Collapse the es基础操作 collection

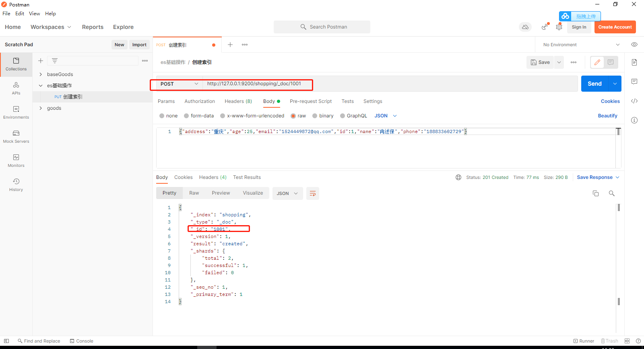pos(41,86)
